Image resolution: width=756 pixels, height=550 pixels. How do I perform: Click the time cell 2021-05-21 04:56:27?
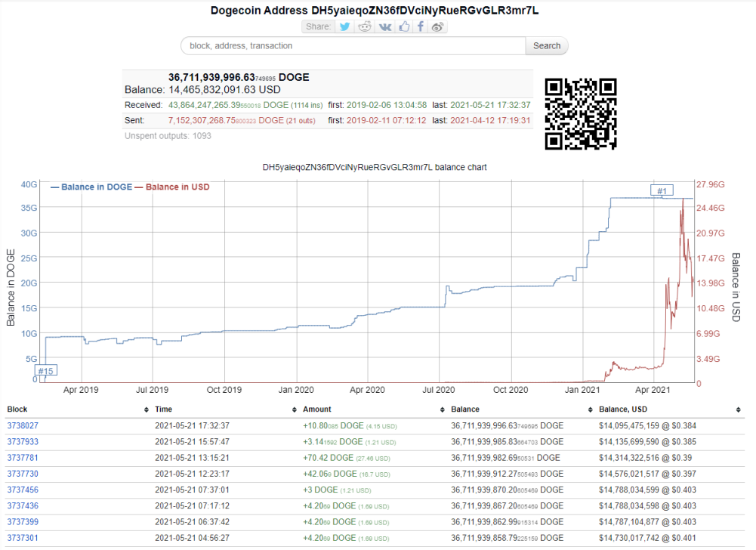192,537
